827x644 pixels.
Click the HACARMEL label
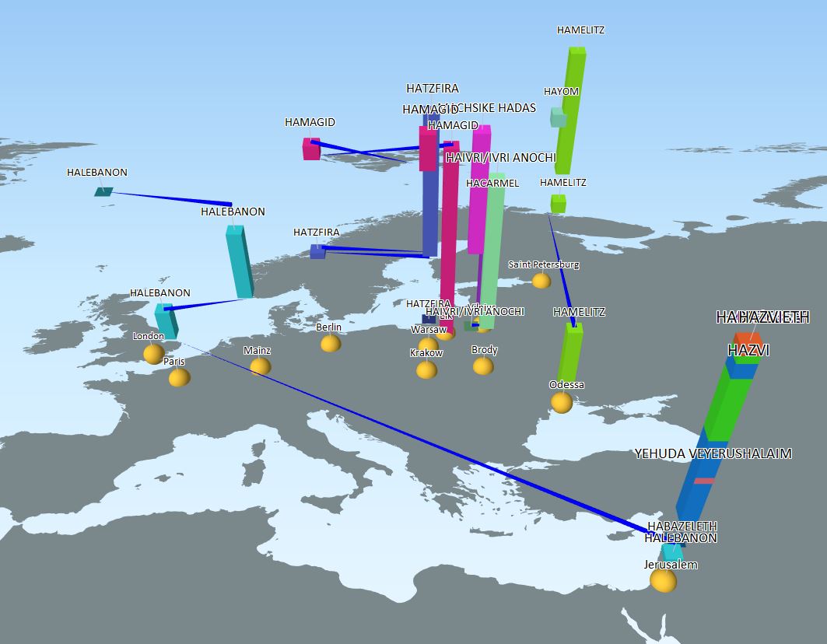[492, 183]
